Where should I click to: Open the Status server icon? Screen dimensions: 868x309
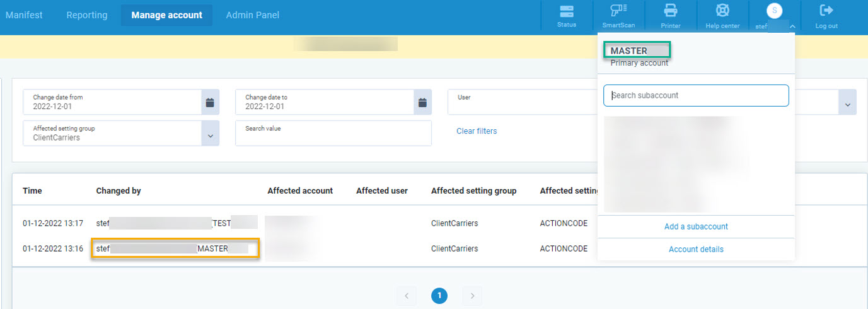(x=566, y=11)
